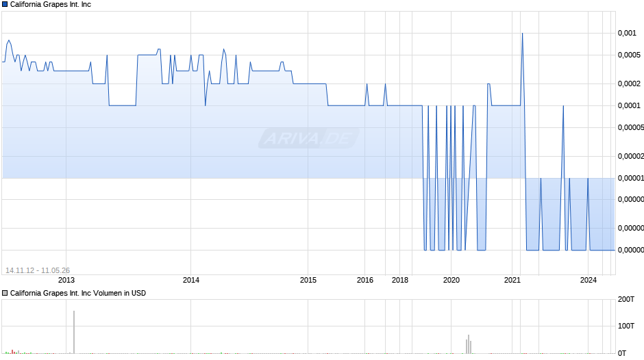Click the 200T volume axis label

click(626, 299)
